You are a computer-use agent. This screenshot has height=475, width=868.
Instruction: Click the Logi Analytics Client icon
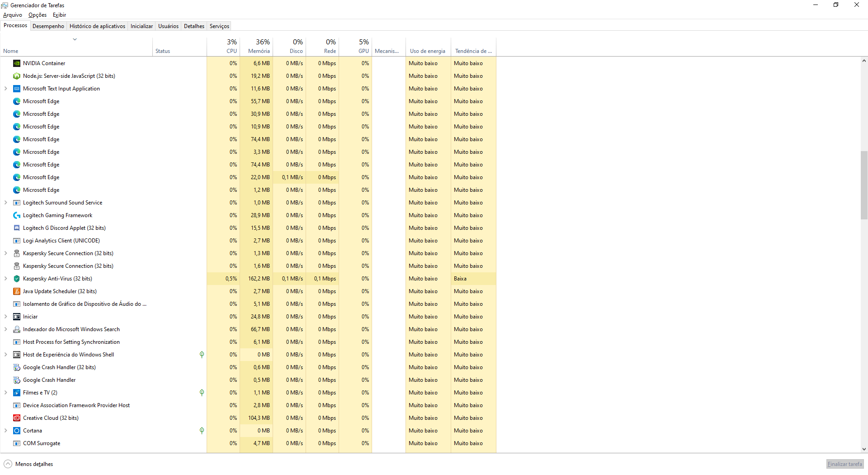pyautogui.click(x=17, y=241)
